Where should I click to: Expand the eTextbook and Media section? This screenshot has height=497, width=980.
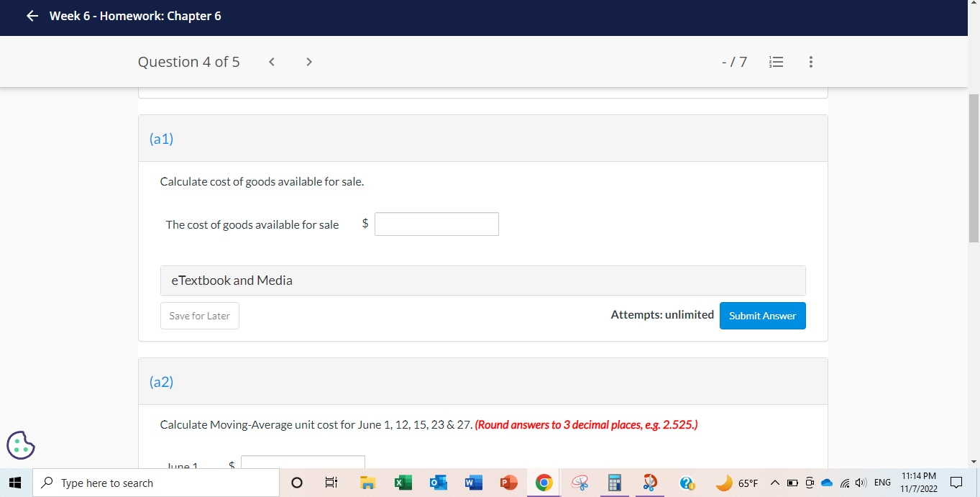pyautogui.click(x=482, y=281)
